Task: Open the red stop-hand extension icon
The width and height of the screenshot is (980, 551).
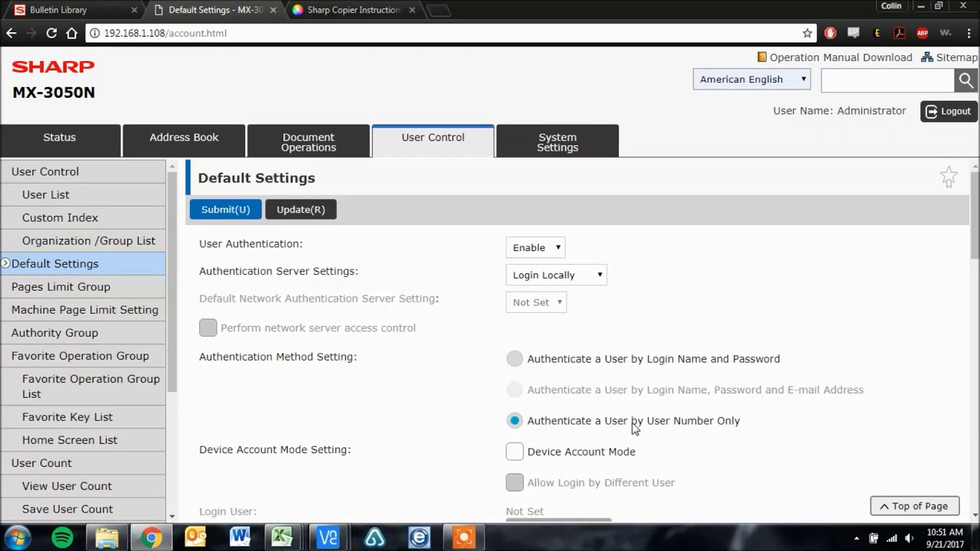Action: point(830,33)
